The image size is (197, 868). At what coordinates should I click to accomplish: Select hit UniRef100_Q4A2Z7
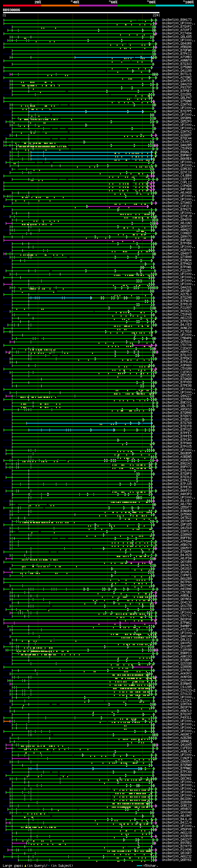click(x=176, y=396)
